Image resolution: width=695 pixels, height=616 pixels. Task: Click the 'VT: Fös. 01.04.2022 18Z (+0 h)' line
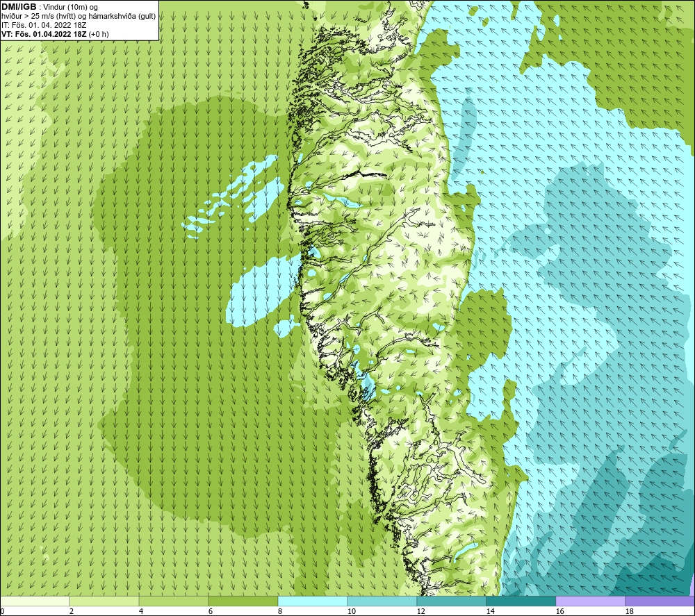(55, 34)
